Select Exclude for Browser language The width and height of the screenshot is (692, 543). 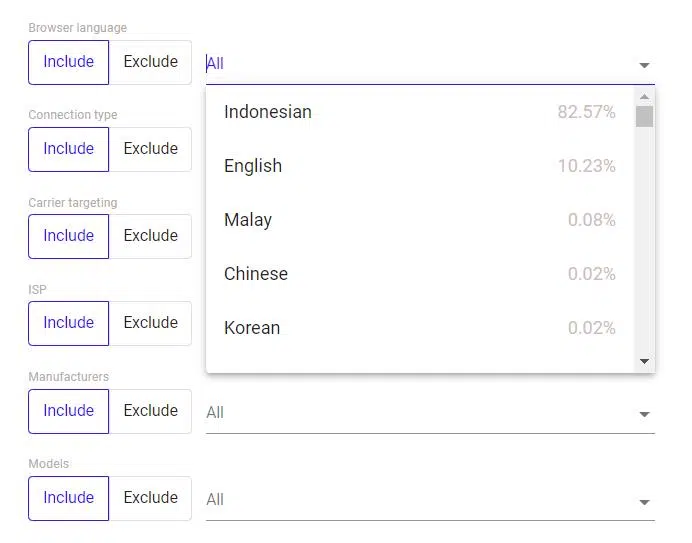[x=150, y=62]
